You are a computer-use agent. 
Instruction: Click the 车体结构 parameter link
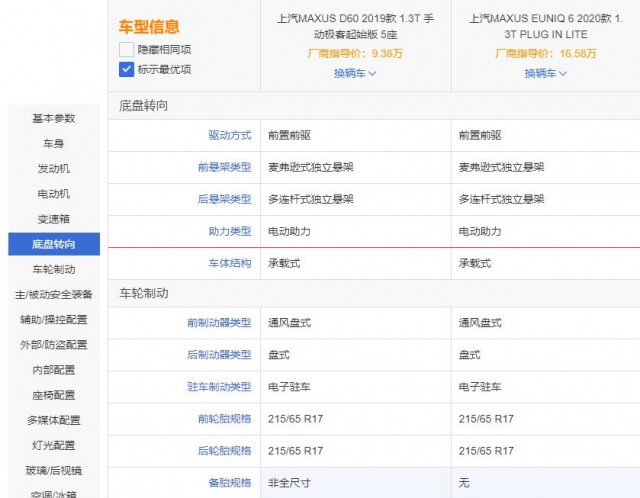(x=230, y=263)
